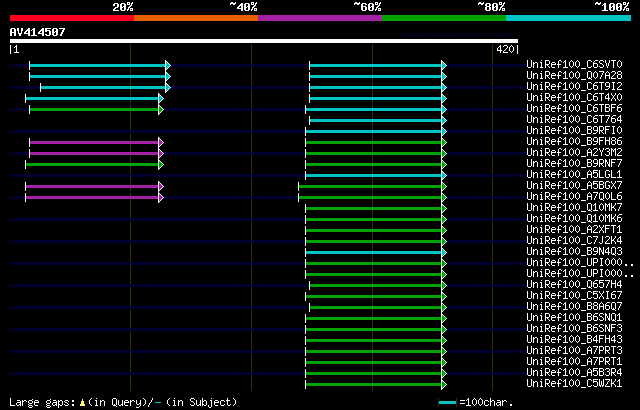
Task: Click the green ~80% identity legend segment
Action: [x=444, y=18]
